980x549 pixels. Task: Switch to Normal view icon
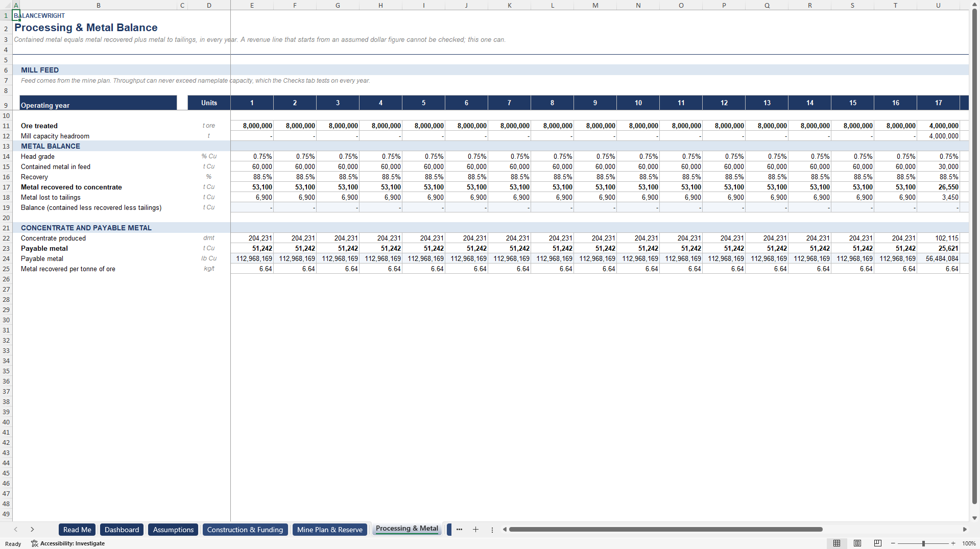[x=836, y=543]
